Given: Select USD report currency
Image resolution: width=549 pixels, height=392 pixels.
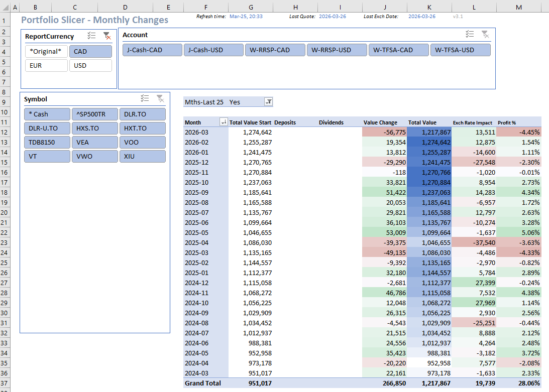Looking at the screenshot, I should (x=90, y=66).
